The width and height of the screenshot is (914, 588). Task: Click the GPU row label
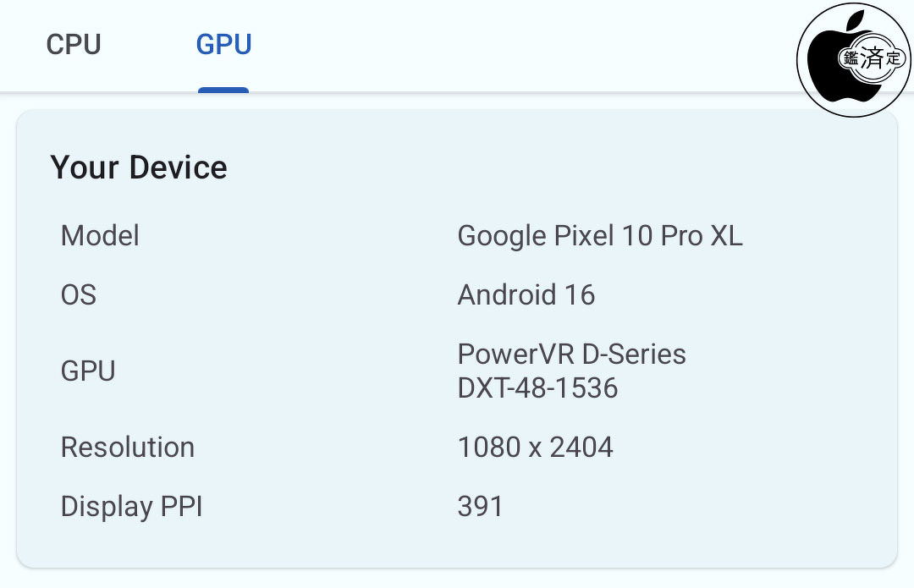[88, 371]
